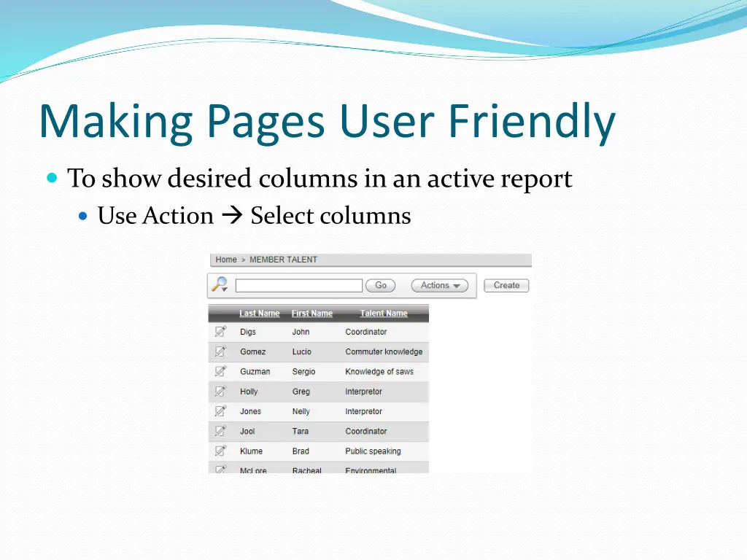Click the edit pencil icon for Sergio Guzman
Viewport: 747px width, 560px height.
click(221, 371)
